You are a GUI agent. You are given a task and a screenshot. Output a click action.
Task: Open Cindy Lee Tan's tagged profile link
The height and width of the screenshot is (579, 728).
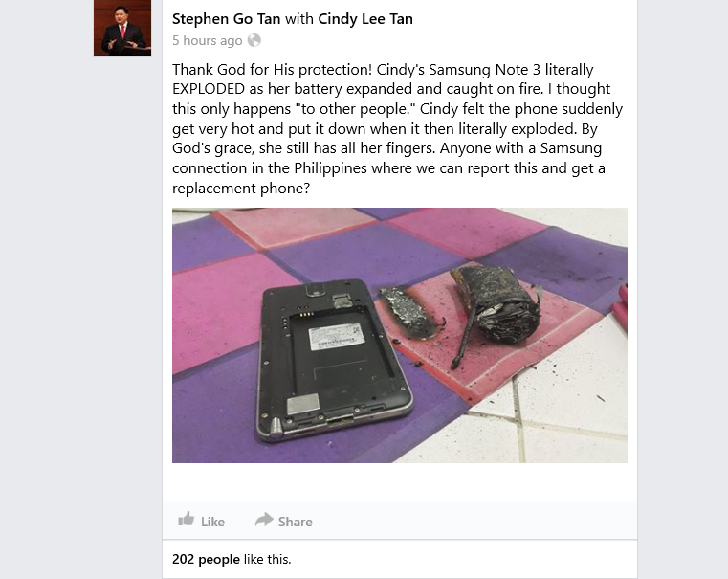tap(364, 19)
